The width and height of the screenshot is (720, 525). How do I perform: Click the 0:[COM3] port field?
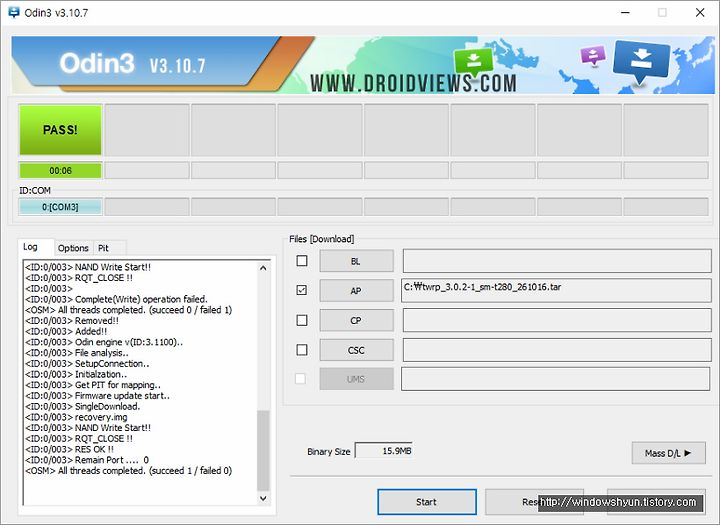click(x=60, y=207)
